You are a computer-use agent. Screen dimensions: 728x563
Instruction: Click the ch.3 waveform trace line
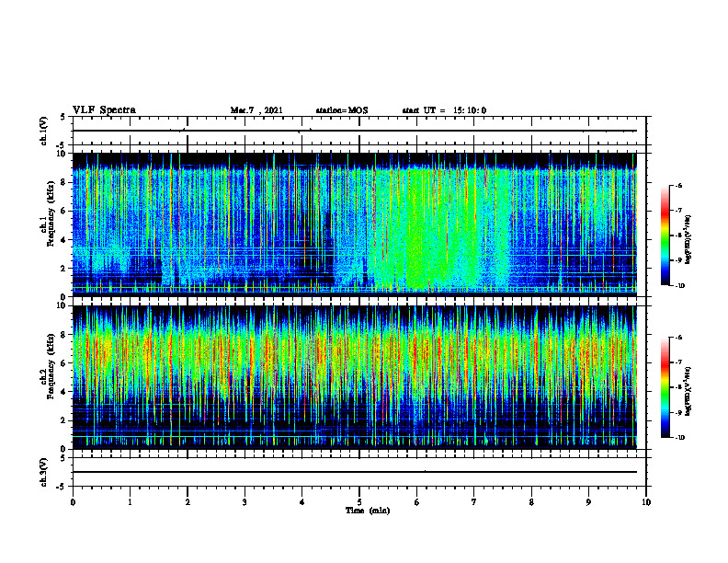click(355, 472)
